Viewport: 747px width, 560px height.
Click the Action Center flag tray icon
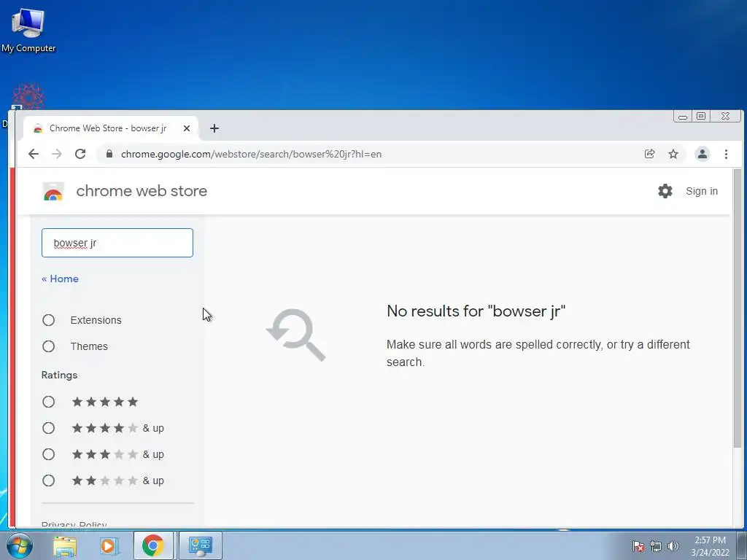click(x=638, y=545)
